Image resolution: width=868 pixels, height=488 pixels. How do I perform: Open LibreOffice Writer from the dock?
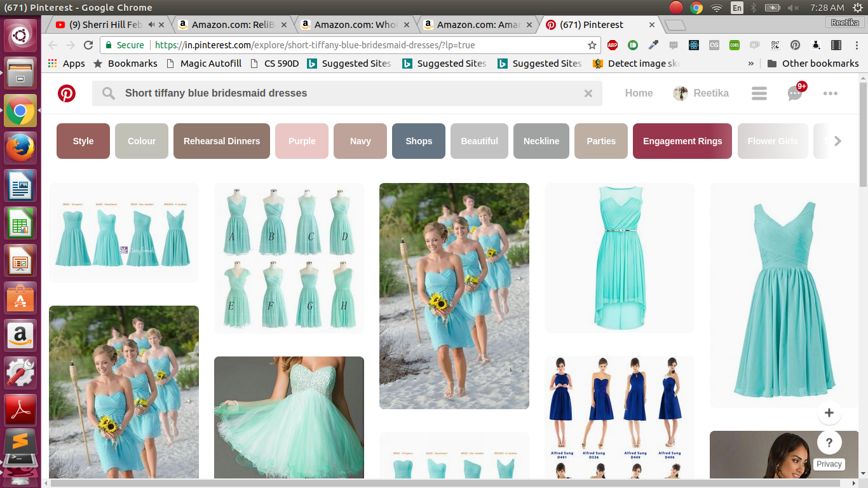[20, 186]
